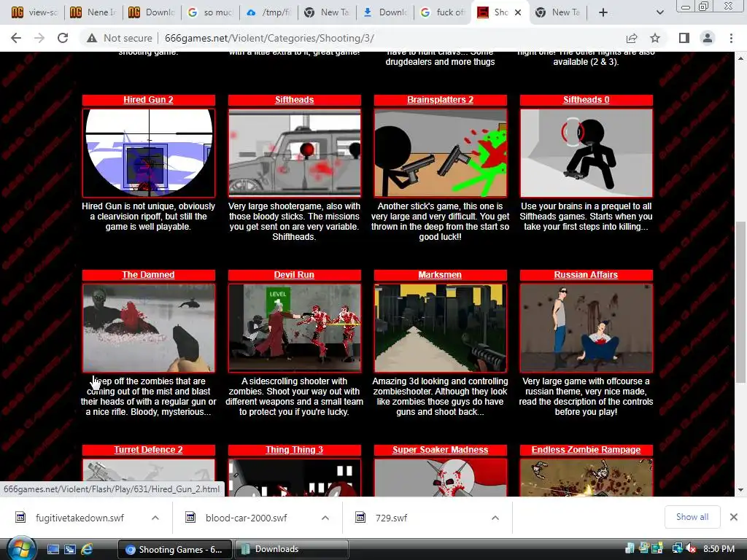This screenshot has width=747, height=560.
Task: Expand the tab search dropdown
Action: (x=659, y=12)
